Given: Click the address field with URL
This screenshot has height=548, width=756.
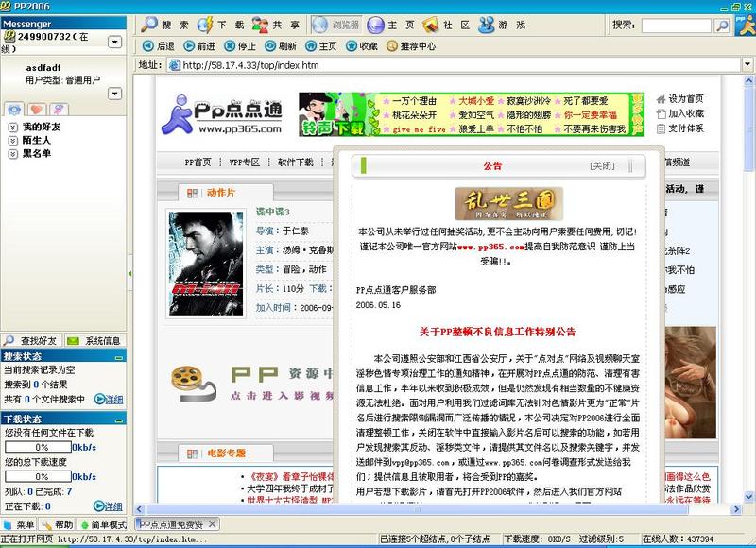Looking at the screenshot, I should (454, 64).
